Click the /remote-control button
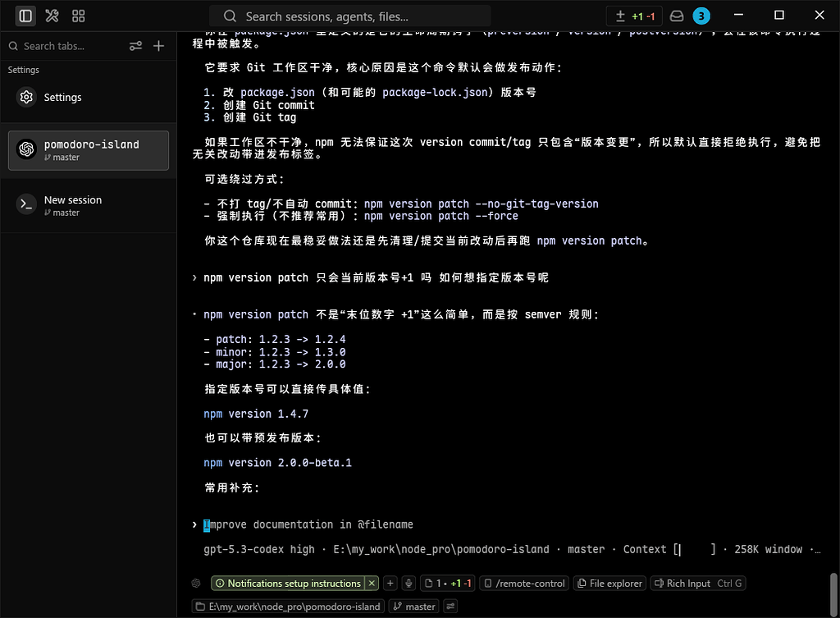This screenshot has height=618, width=840. 524,584
